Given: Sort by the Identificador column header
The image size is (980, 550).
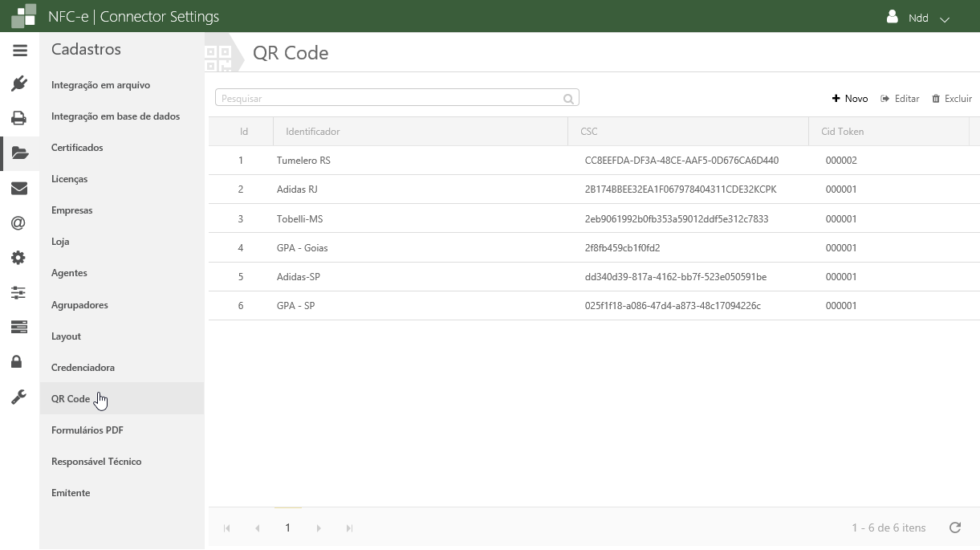Looking at the screenshot, I should coord(313,132).
